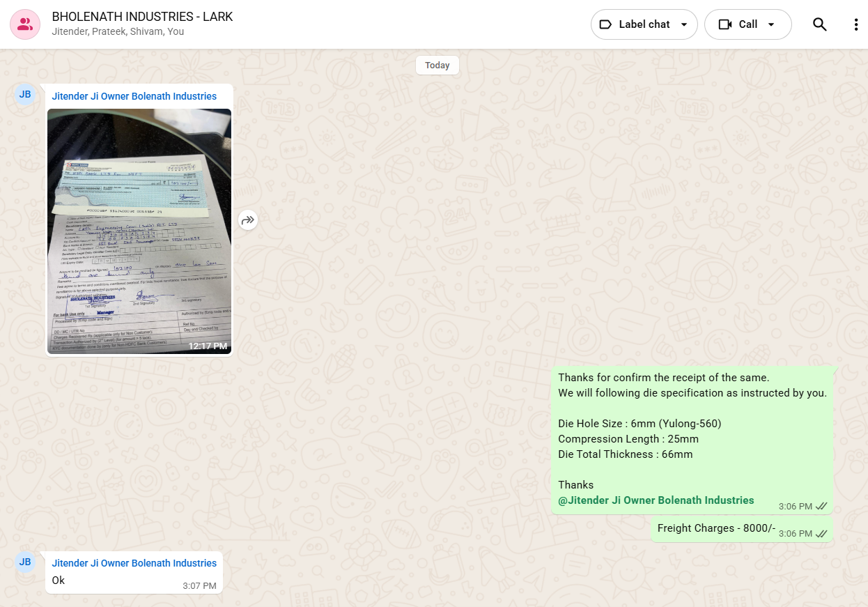Image resolution: width=868 pixels, height=607 pixels.
Task: Expand the Call dropdown arrow
Action: pos(771,24)
